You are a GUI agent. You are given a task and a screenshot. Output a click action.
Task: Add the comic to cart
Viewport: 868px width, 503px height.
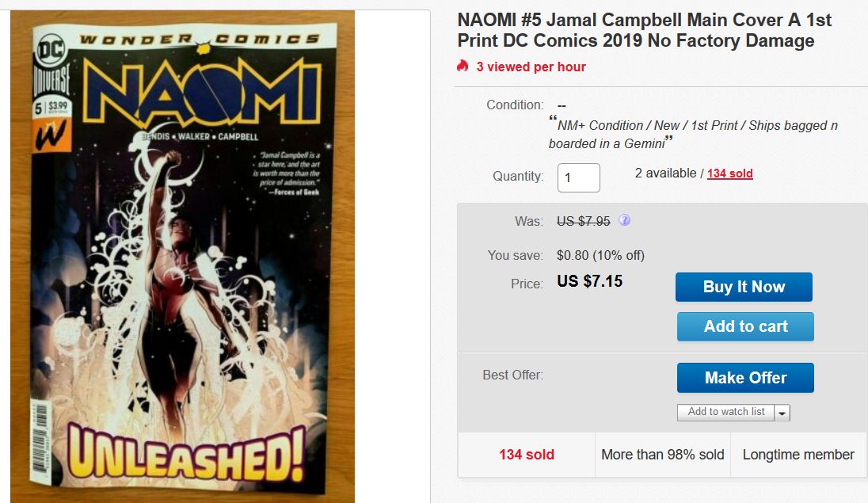click(745, 326)
